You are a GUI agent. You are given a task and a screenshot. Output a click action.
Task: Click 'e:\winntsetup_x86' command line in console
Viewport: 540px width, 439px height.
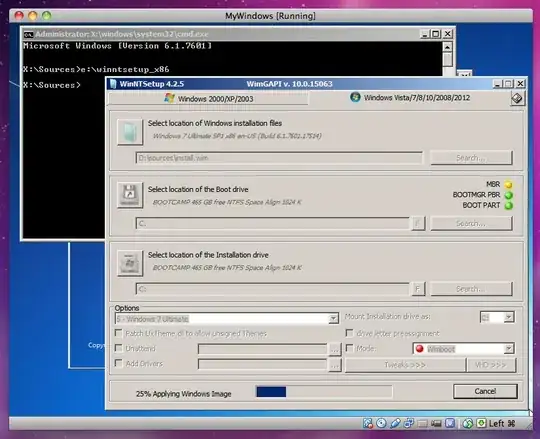(125, 69)
